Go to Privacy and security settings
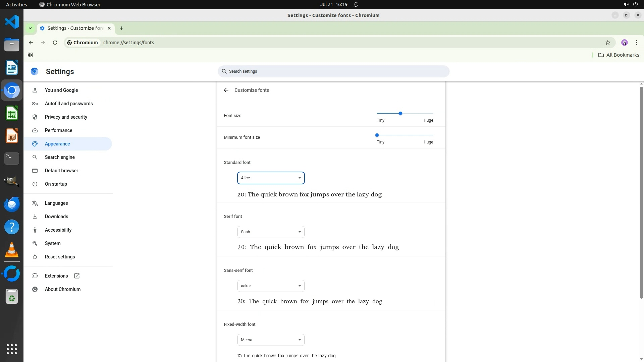The image size is (644, 362). [66, 117]
